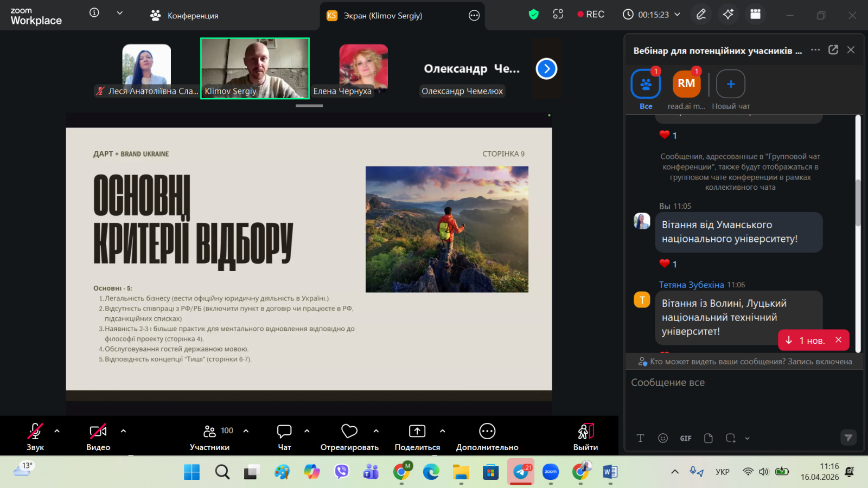Expand options arrow next to Поделиться
The width and height of the screenshot is (868, 488).
443,431
